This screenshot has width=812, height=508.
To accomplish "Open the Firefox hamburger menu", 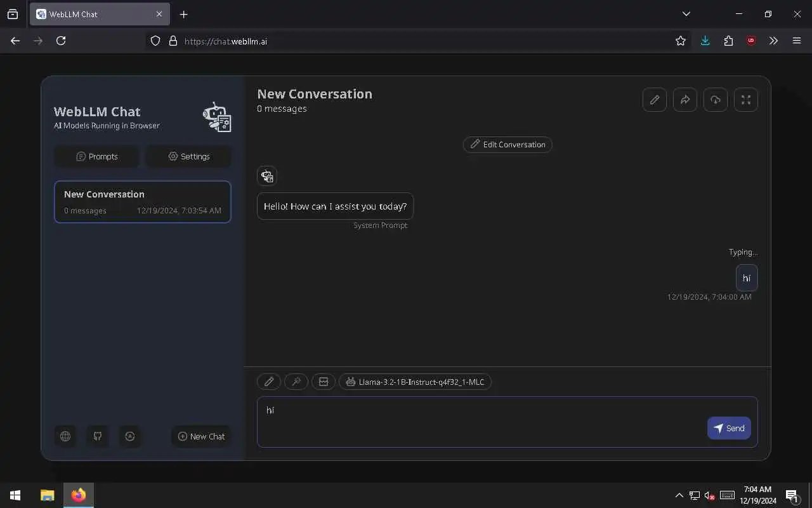I will (797, 41).
